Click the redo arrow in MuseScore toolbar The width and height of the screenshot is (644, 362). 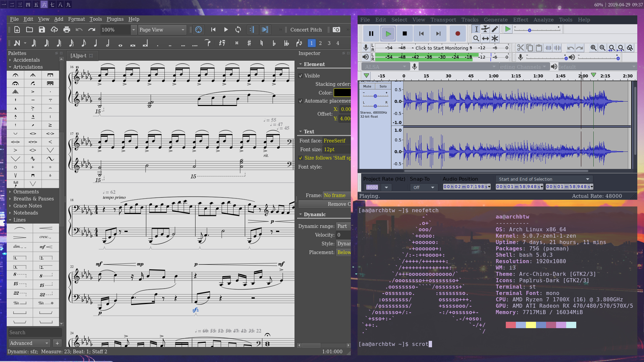92,29
